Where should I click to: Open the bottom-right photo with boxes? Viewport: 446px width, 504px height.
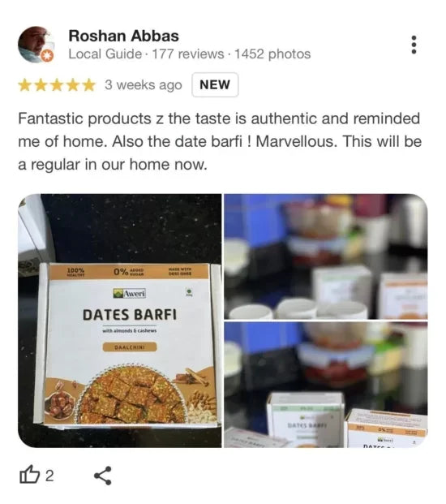pos(326,385)
